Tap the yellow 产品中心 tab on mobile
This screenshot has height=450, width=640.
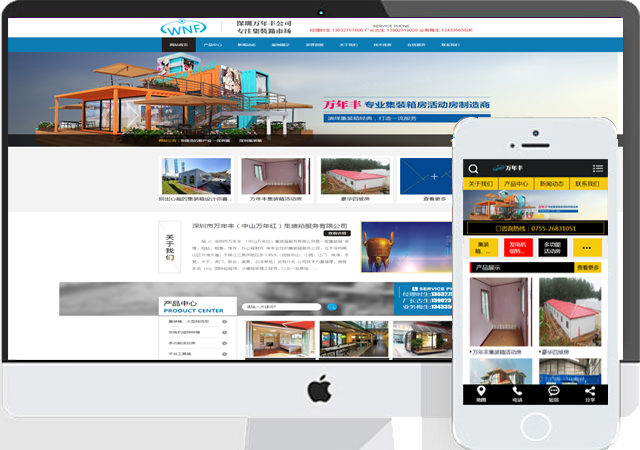coord(516,184)
